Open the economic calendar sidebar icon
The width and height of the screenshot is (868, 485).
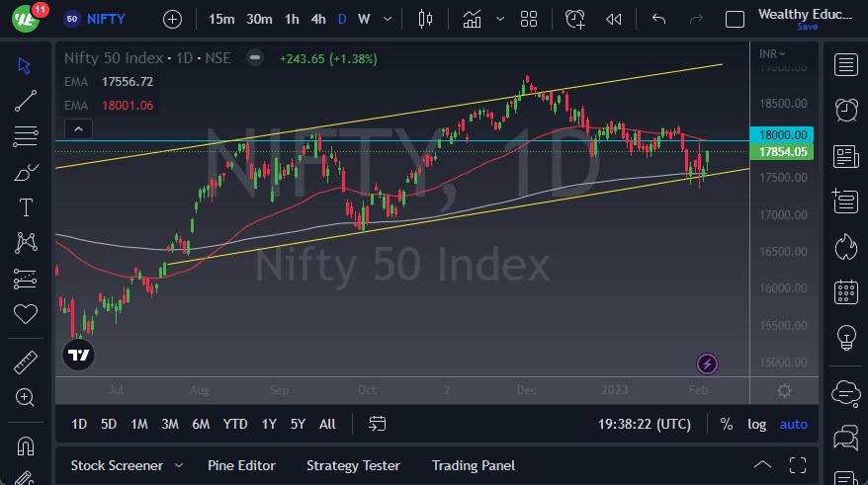point(845,291)
